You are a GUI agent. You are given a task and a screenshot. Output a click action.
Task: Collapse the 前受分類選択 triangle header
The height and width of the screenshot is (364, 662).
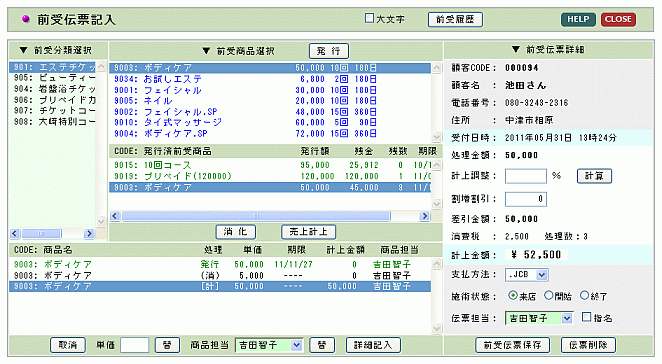(x=24, y=50)
